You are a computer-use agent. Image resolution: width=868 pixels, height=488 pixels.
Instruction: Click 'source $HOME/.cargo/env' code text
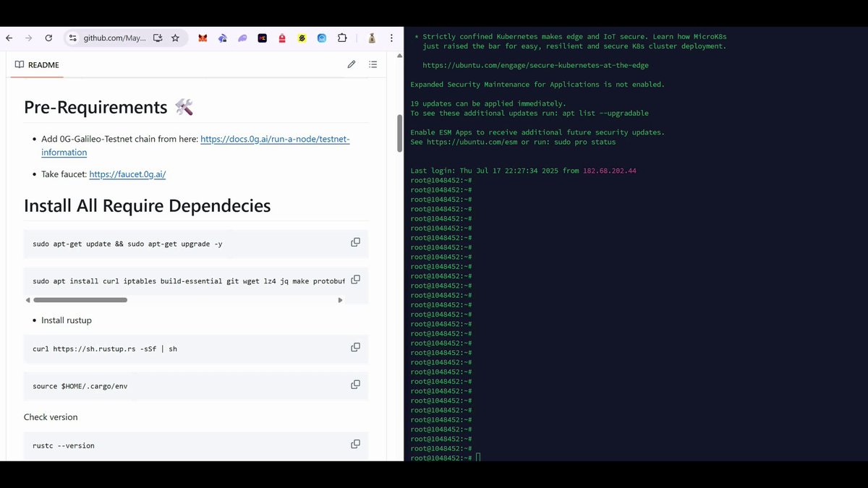point(80,386)
